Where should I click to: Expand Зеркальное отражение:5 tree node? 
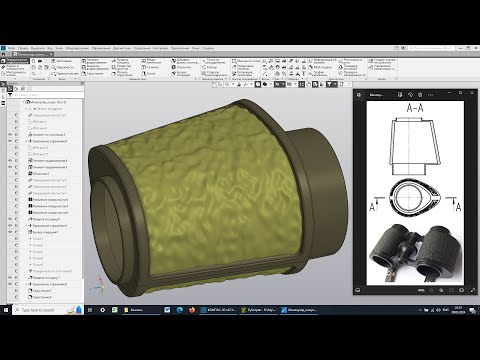click(x=26, y=226)
